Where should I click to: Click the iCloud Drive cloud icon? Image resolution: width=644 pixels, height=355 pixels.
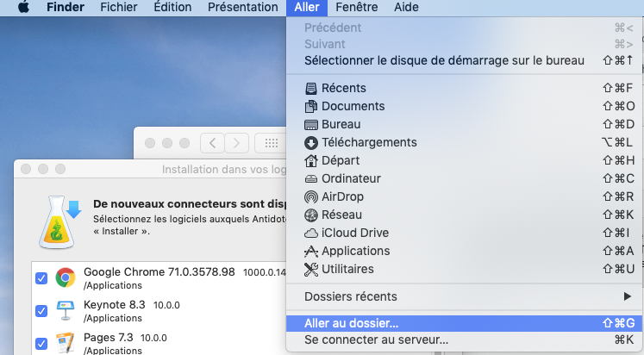[x=311, y=233]
